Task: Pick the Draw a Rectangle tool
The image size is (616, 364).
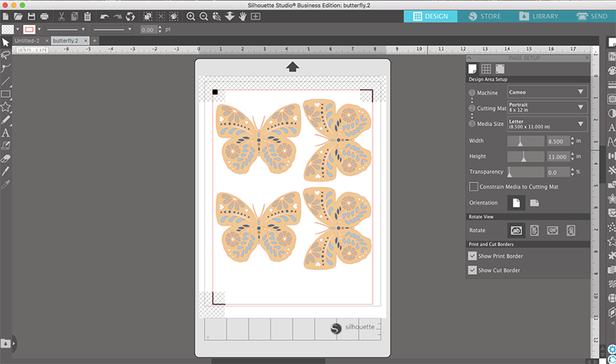Action: [x=6, y=94]
